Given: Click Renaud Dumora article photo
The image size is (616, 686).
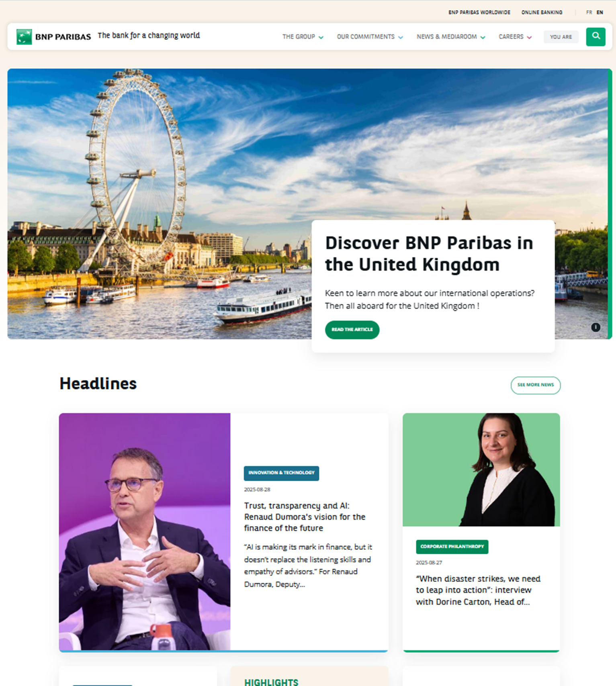Looking at the screenshot, I should pyautogui.click(x=145, y=531).
